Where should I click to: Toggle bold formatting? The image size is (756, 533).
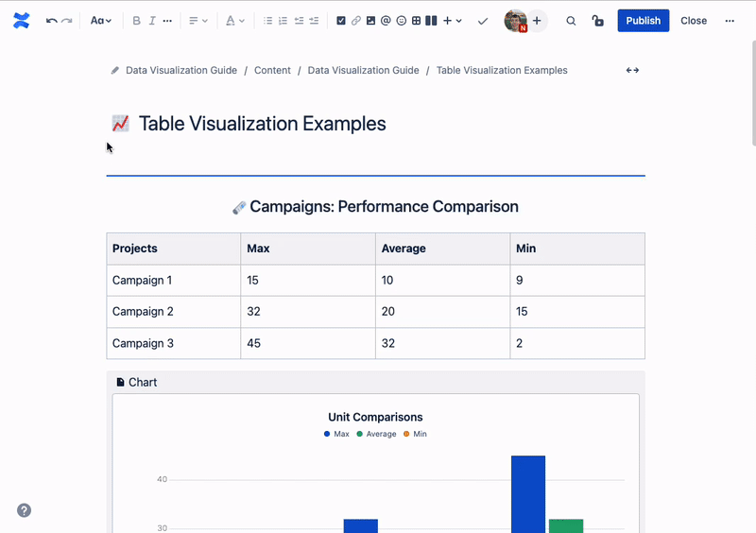[136, 21]
